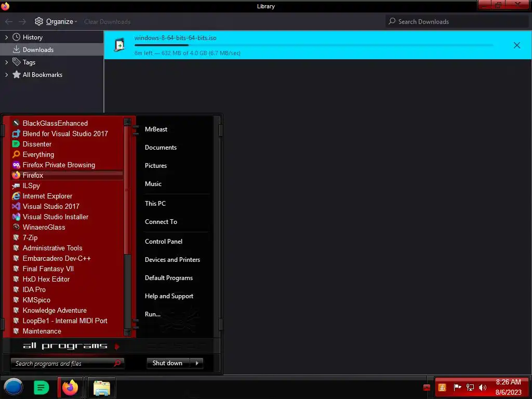
Task: Click the 7-Zip folder icon
Action: tap(16, 237)
